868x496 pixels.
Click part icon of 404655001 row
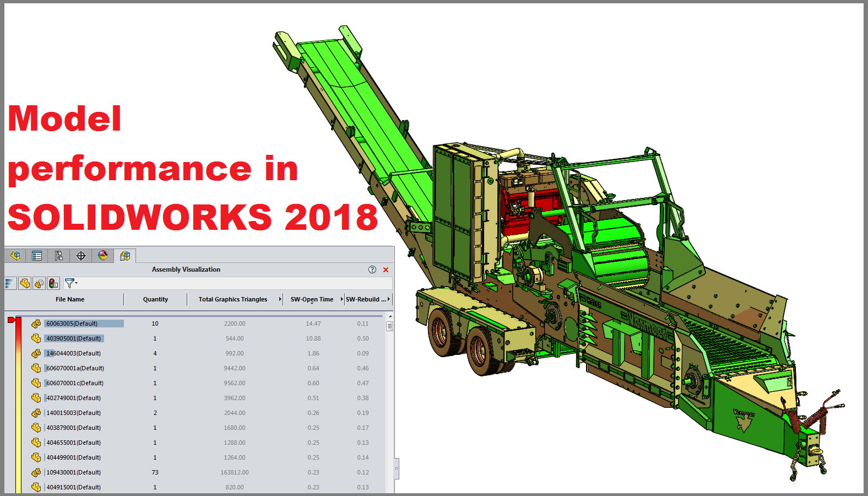[x=36, y=443]
